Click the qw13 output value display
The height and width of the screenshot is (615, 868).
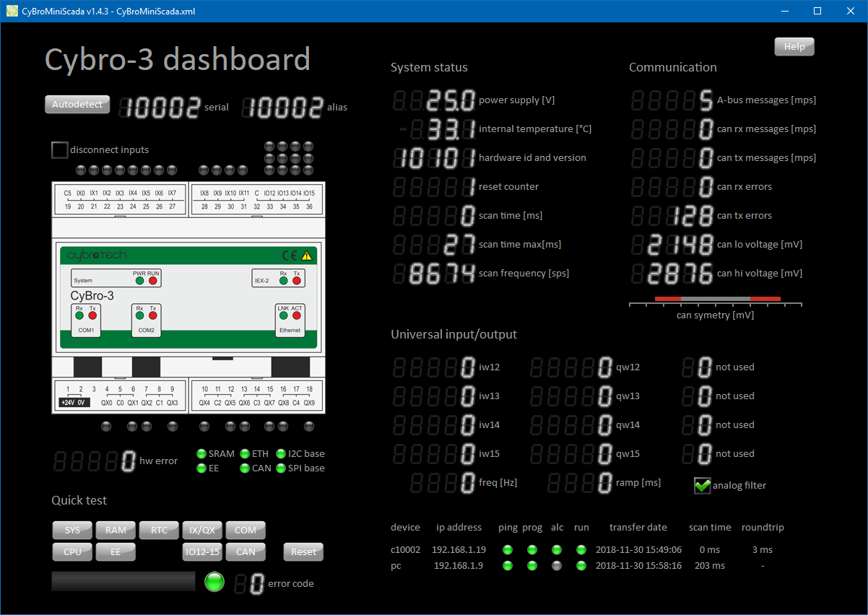[x=573, y=396]
